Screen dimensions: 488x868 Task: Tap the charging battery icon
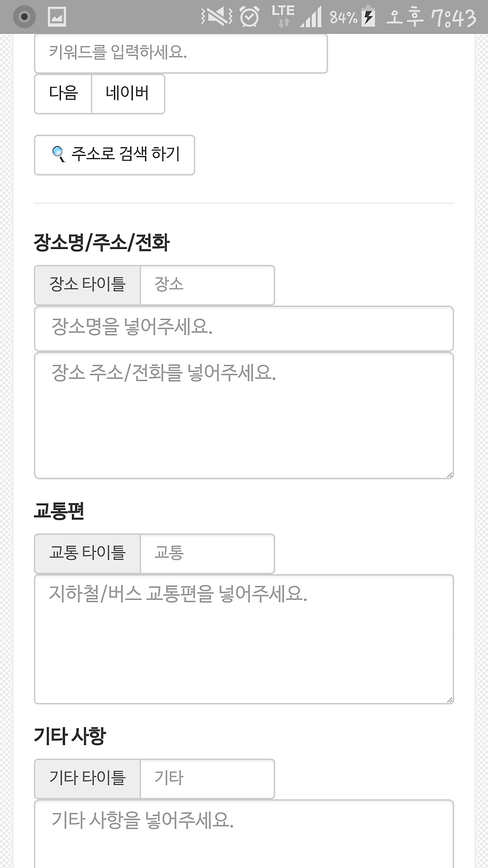coord(369,16)
